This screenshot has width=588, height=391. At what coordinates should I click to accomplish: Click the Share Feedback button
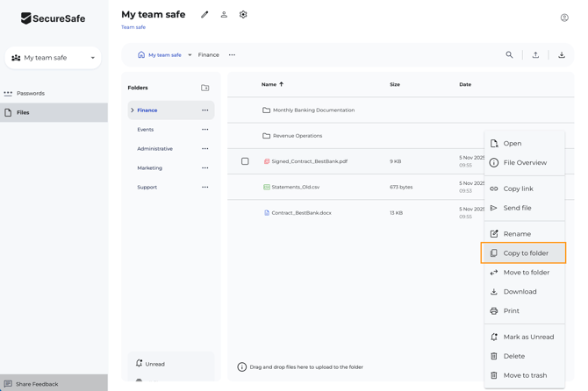[36, 384]
